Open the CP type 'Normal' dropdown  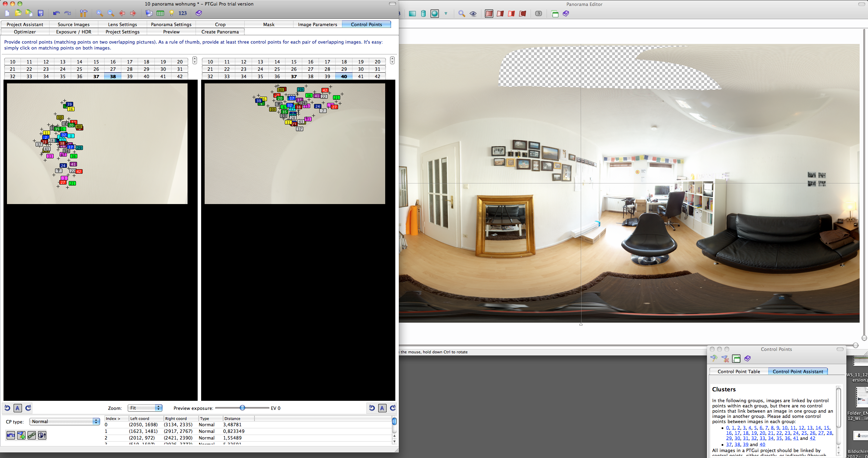(x=64, y=421)
